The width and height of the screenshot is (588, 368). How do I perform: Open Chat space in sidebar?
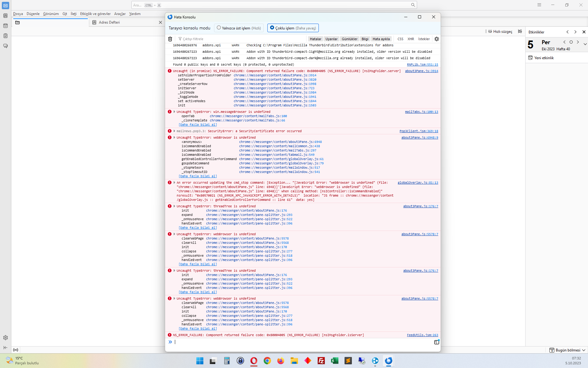pos(6,46)
